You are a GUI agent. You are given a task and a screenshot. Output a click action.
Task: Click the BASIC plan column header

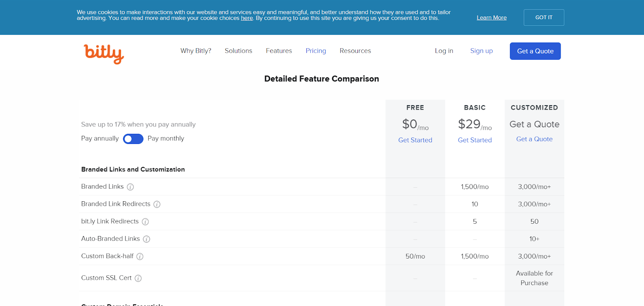click(x=475, y=108)
